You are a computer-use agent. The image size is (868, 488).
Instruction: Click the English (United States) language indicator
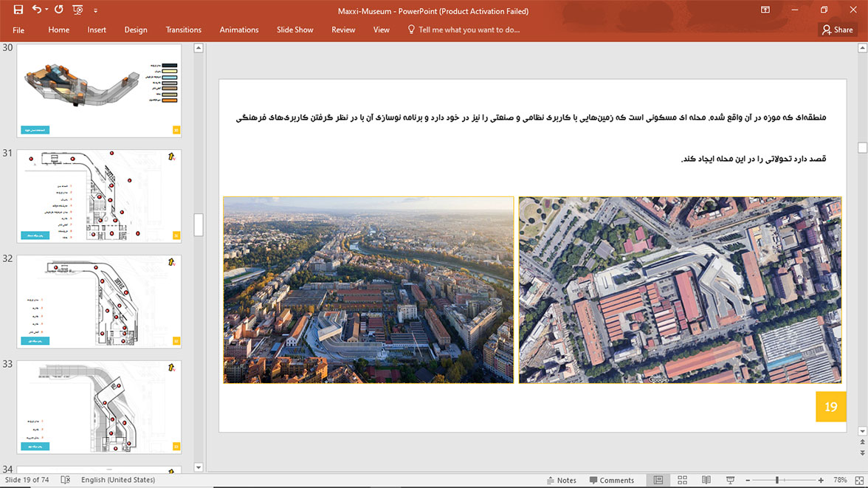click(118, 480)
